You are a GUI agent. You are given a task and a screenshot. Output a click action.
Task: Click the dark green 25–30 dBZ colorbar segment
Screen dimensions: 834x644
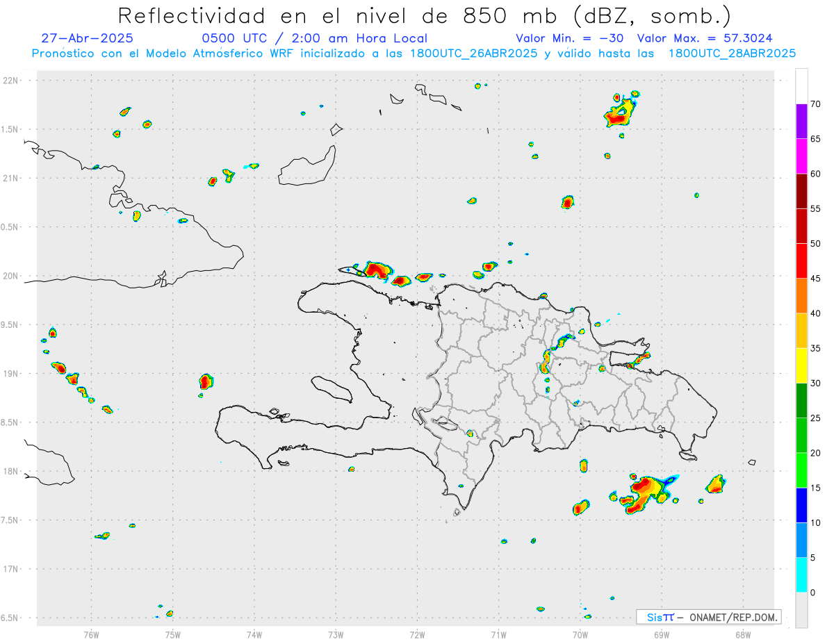tap(801, 401)
